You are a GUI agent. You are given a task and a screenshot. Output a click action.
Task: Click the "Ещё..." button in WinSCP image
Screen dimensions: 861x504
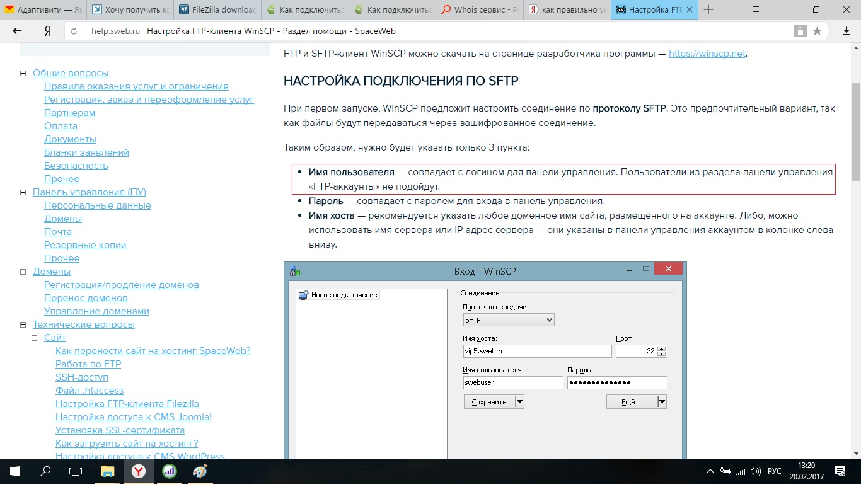(636, 402)
